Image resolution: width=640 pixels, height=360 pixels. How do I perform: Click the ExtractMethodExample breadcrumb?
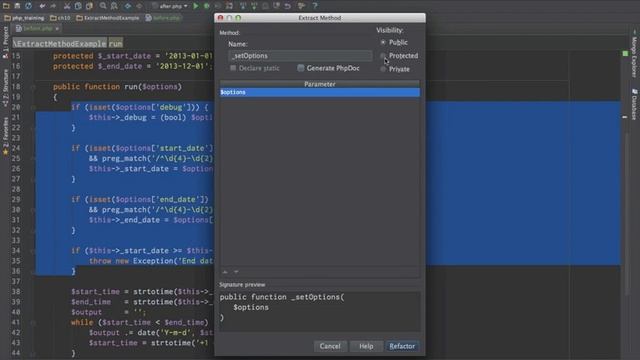(x=108, y=18)
